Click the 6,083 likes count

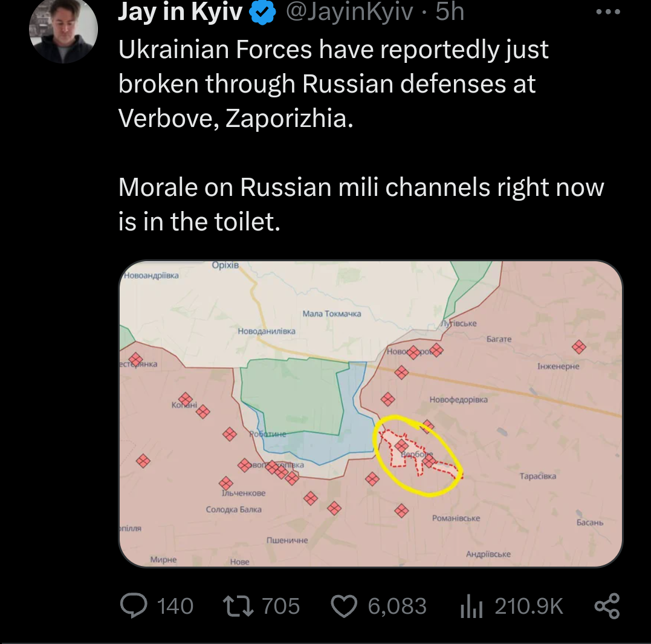397,606
